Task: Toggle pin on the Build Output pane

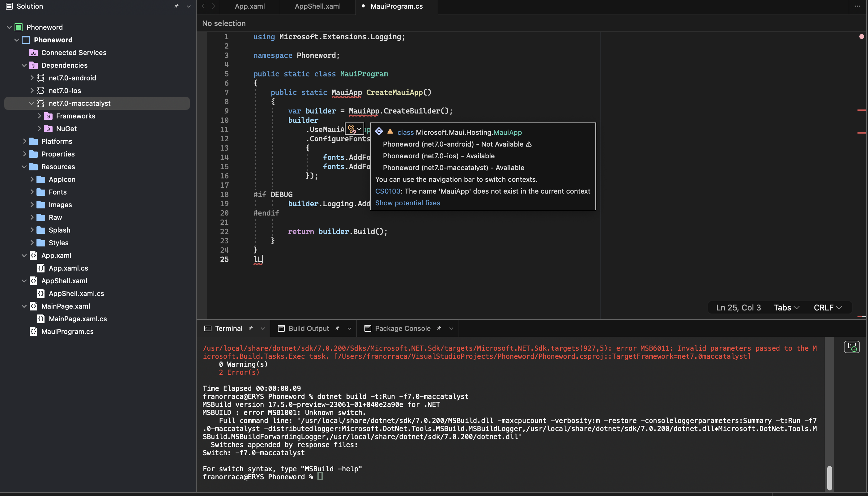Action: click(337, 328)
